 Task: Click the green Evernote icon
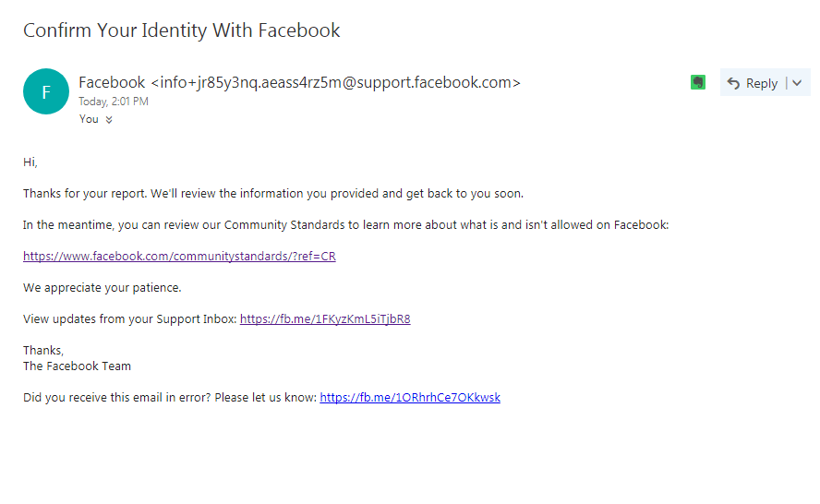click(698, 82)
